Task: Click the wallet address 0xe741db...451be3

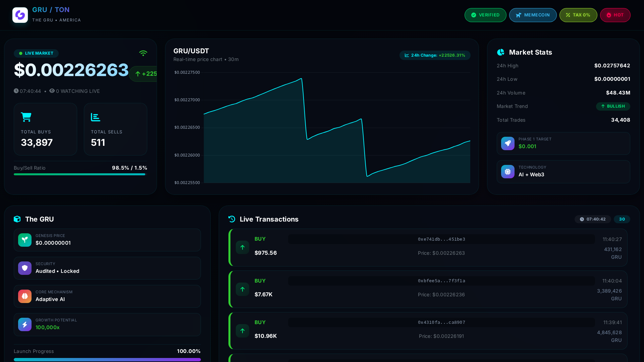Action: pos(441,239)
